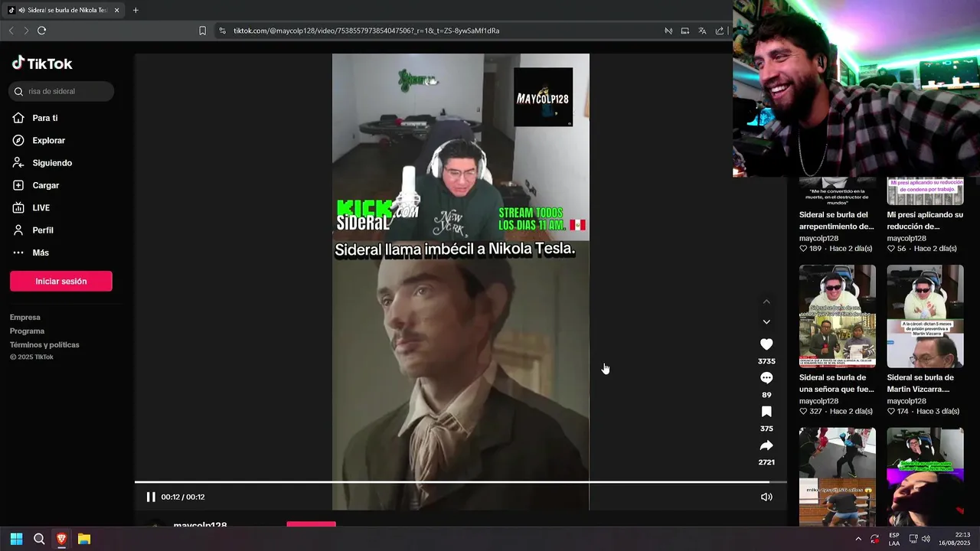The image size is (980, 551).
Task: Close the TikTok browser tab
Action: (116, 11)
